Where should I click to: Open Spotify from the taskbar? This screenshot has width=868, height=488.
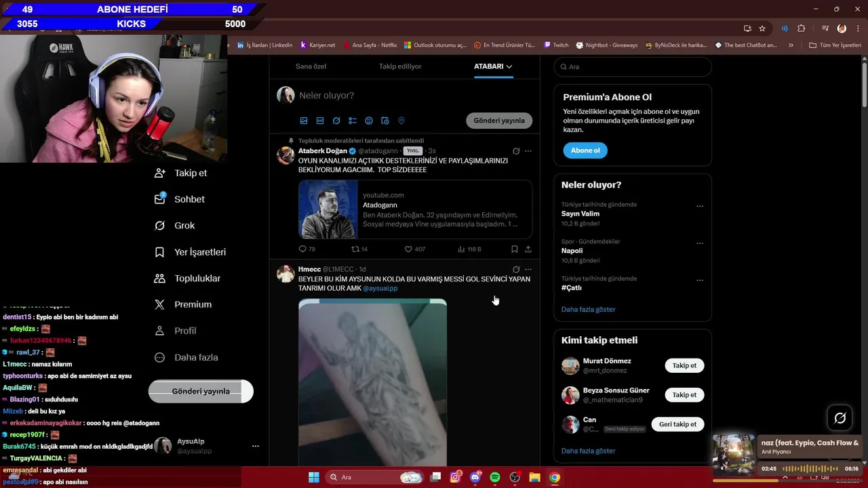pos(495,477)
